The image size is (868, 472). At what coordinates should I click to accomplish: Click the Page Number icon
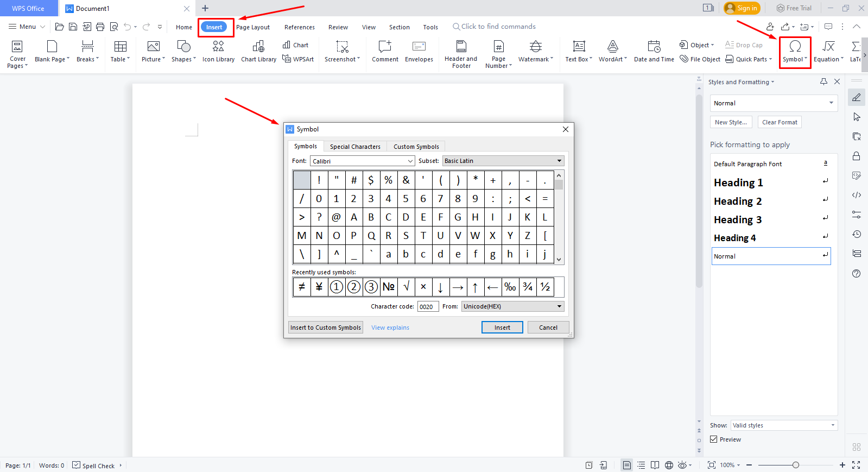click(x=498, y=47)
